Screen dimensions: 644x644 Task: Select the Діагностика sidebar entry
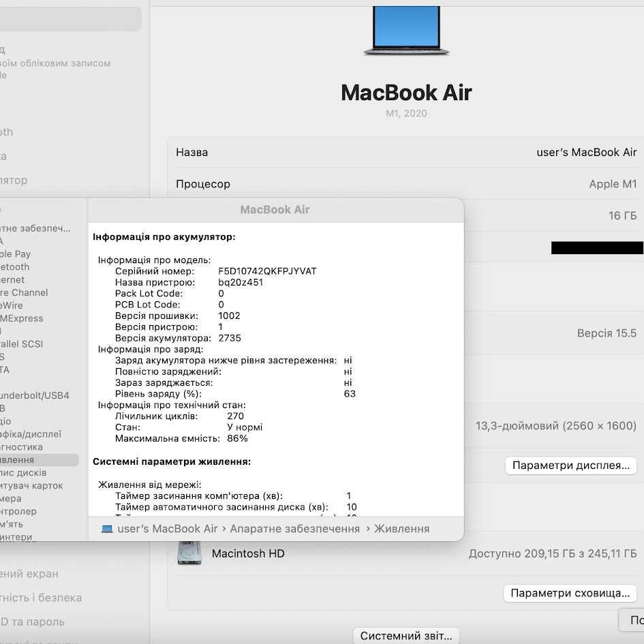click(x=21, y=447)
